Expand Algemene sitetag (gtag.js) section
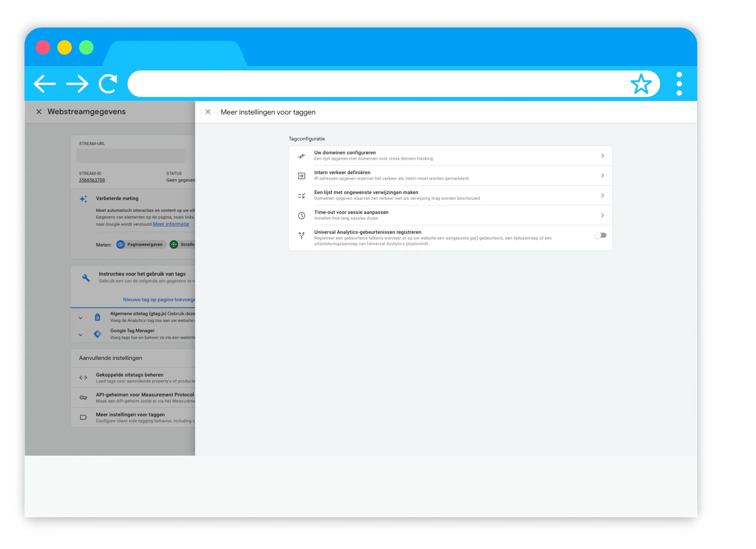 click(x=80, y=317)
